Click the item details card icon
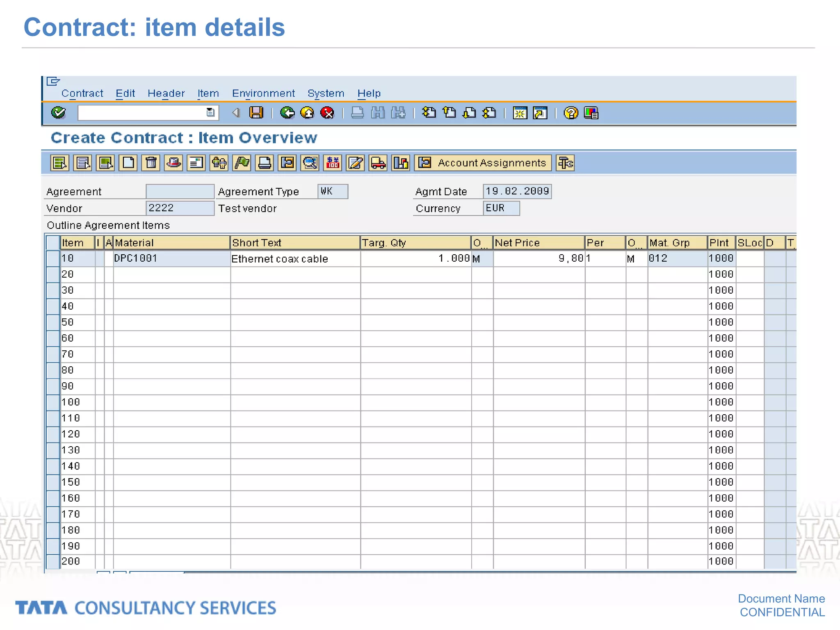The width and height of the screenshot is (840, 630). [196, 163]
